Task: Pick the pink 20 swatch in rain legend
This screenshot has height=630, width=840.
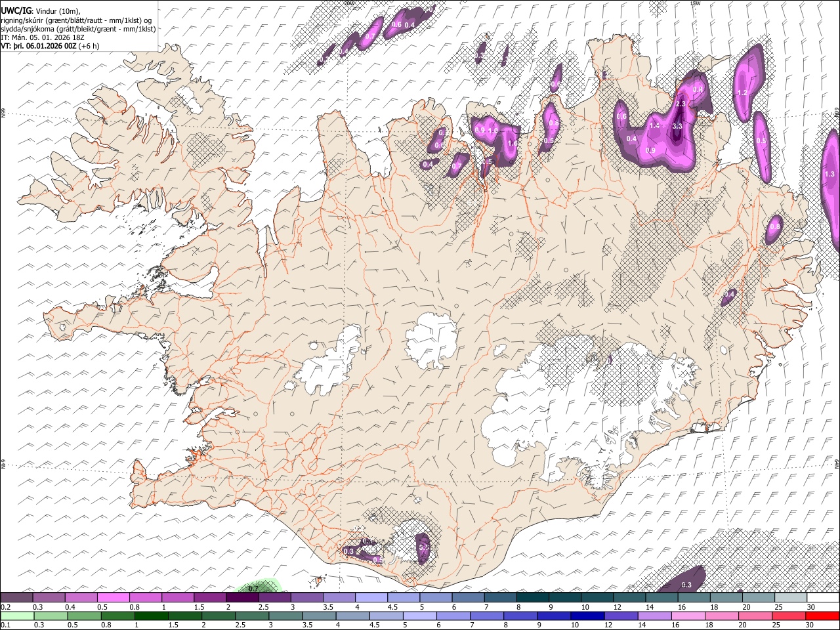Action: [x=755, y=616]
